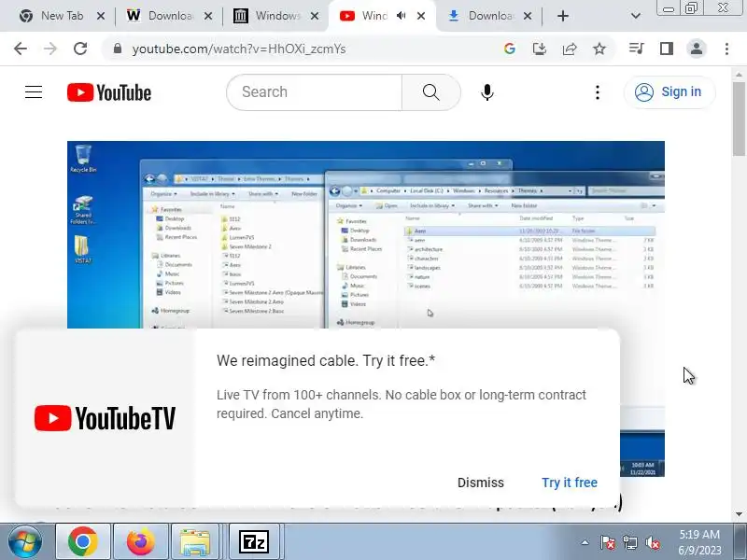The image size is (747, 560).
Task: Select the address bar URL
Action: (239, 49)
